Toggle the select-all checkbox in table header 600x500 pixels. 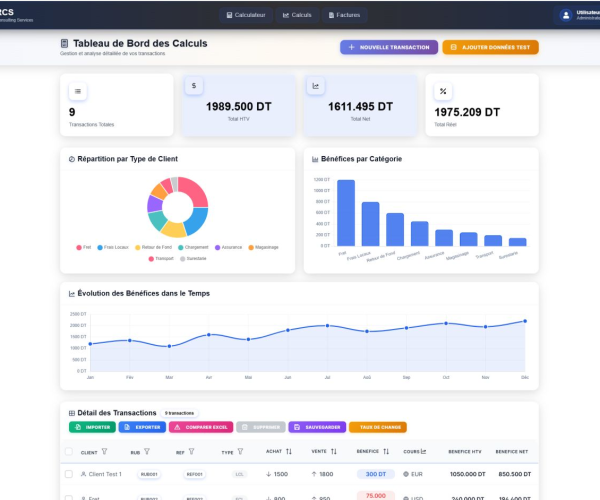(x=69, y=451)
